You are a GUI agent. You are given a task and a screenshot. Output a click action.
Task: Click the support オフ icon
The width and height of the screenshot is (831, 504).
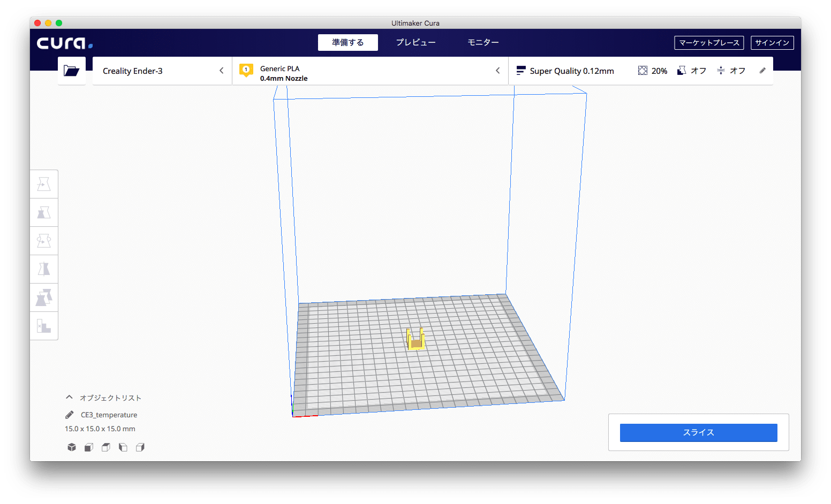coord(682,71)
